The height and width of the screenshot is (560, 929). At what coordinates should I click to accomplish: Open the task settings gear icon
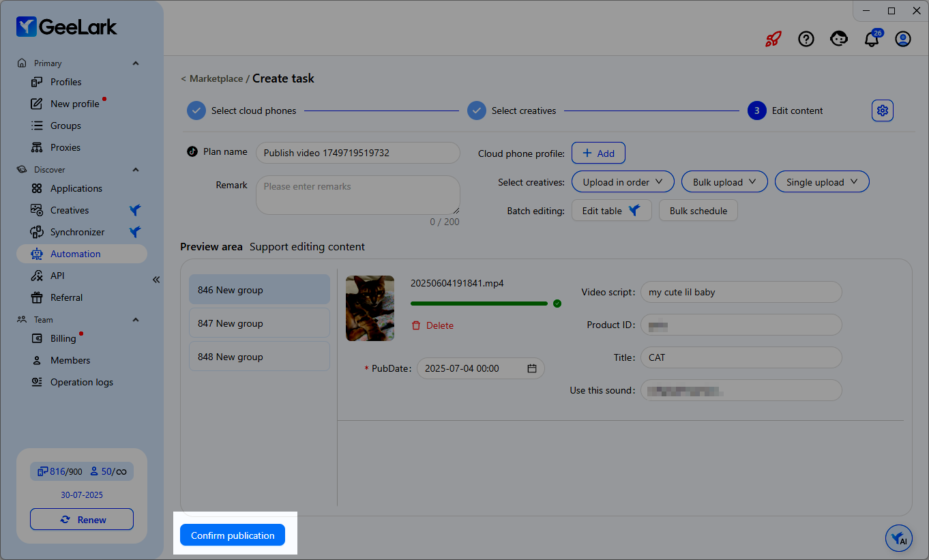[883, 110]
